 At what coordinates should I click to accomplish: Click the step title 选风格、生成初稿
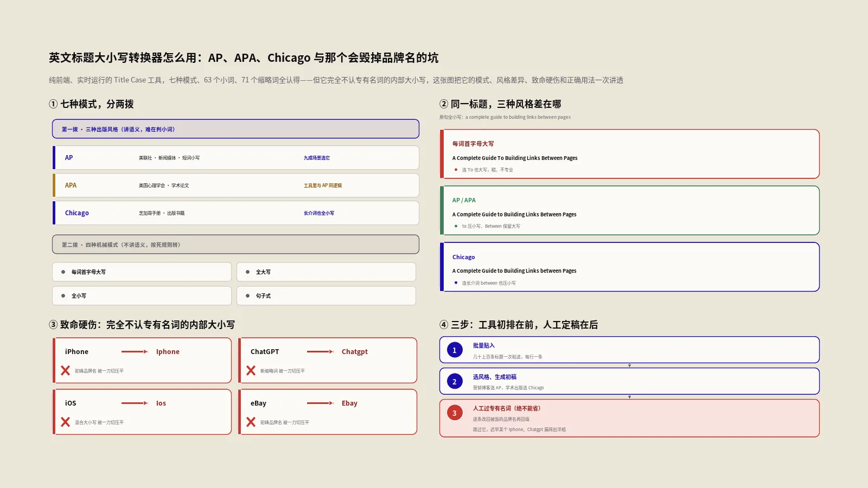coord(494,377)
